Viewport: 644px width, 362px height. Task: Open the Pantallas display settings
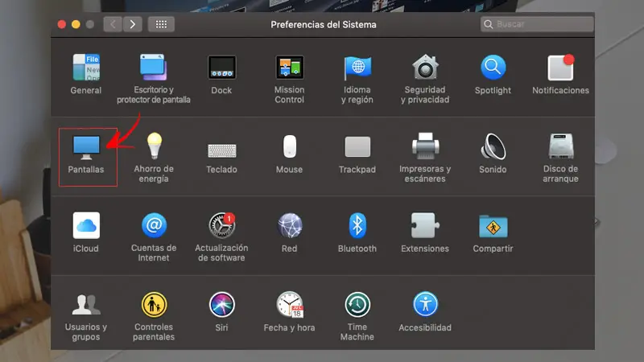pos(86,154)
